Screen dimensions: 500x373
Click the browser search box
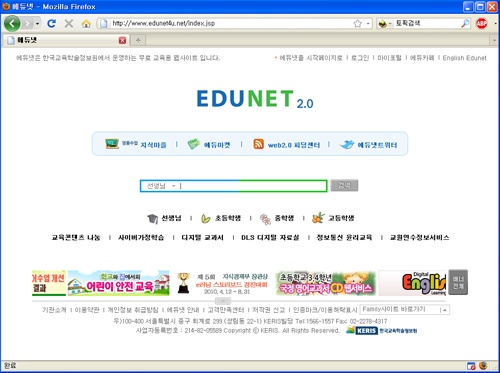click(x=427, y=23)
